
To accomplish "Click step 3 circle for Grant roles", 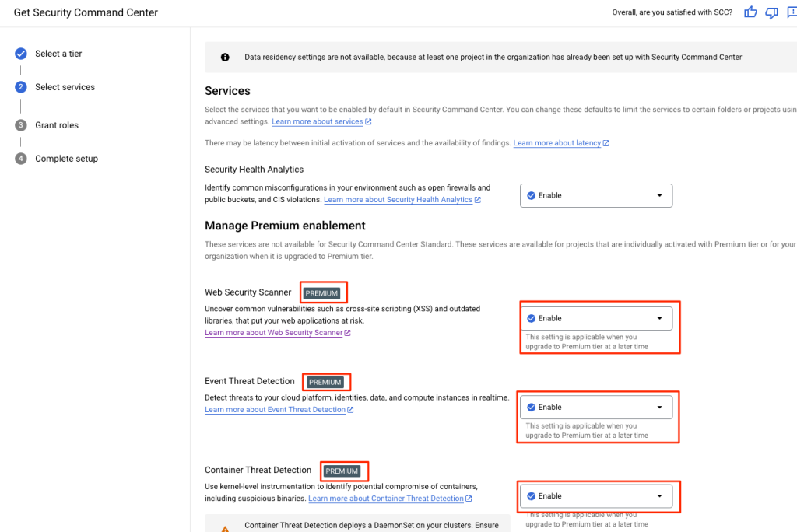I will [x=21, y=125].
